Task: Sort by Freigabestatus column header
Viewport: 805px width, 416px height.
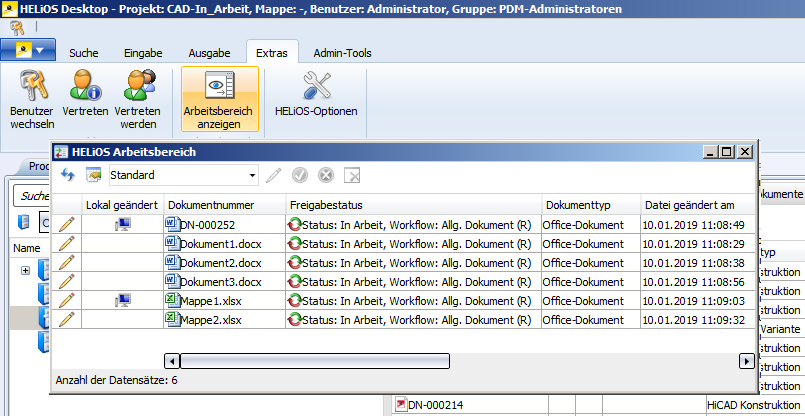Action: pos(414,205)
